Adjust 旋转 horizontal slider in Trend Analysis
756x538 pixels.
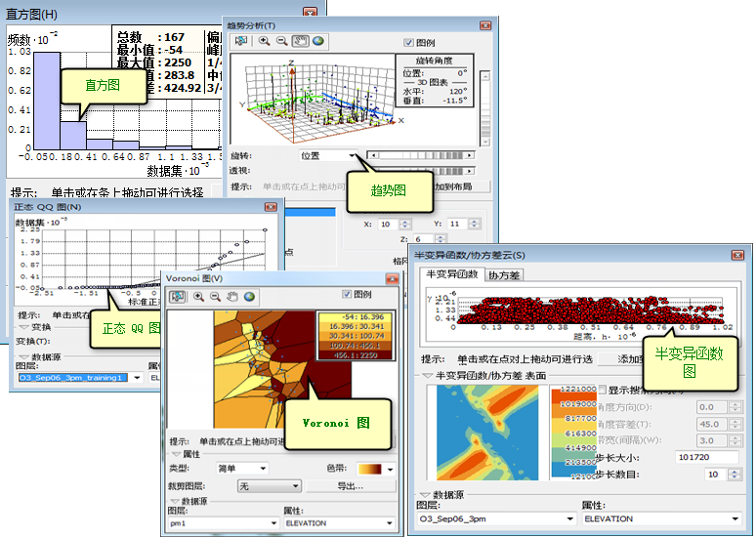pyautogui.click(x=421, y=155)
